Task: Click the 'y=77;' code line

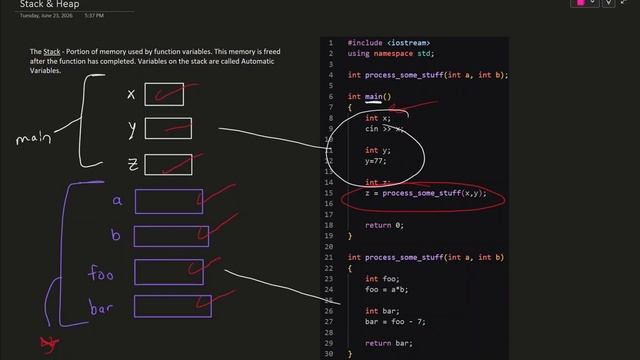Action: point(376,161)
